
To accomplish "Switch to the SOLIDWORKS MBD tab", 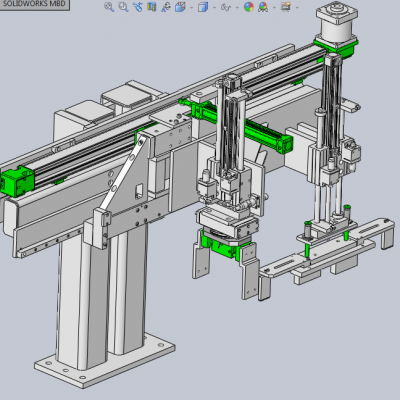I will tap(34, 4).
